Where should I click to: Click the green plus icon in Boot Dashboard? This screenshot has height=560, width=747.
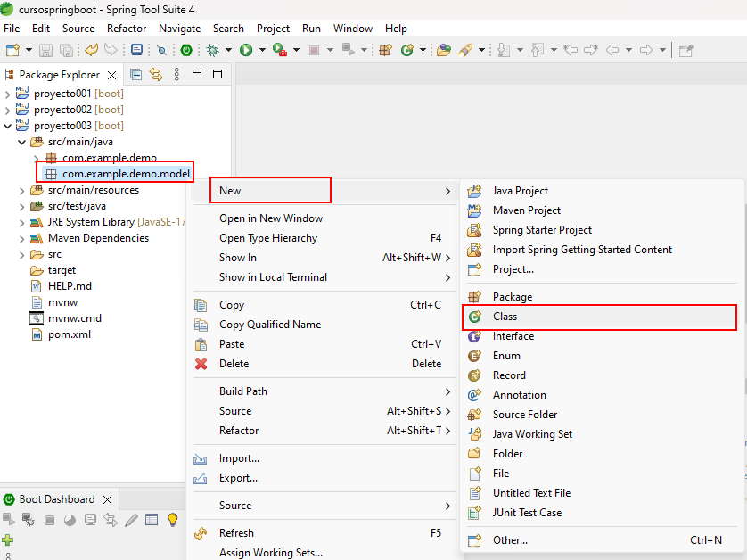pos(8,540)
